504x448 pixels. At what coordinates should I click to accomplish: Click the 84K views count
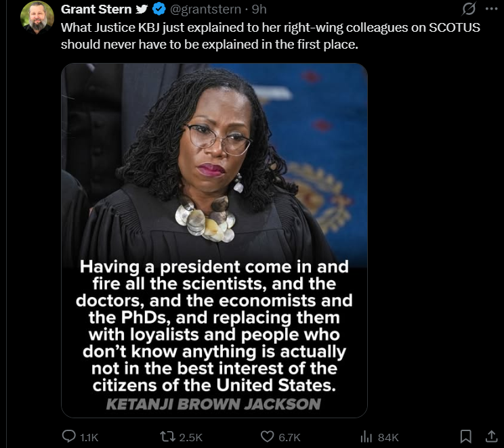pos(388,437)
